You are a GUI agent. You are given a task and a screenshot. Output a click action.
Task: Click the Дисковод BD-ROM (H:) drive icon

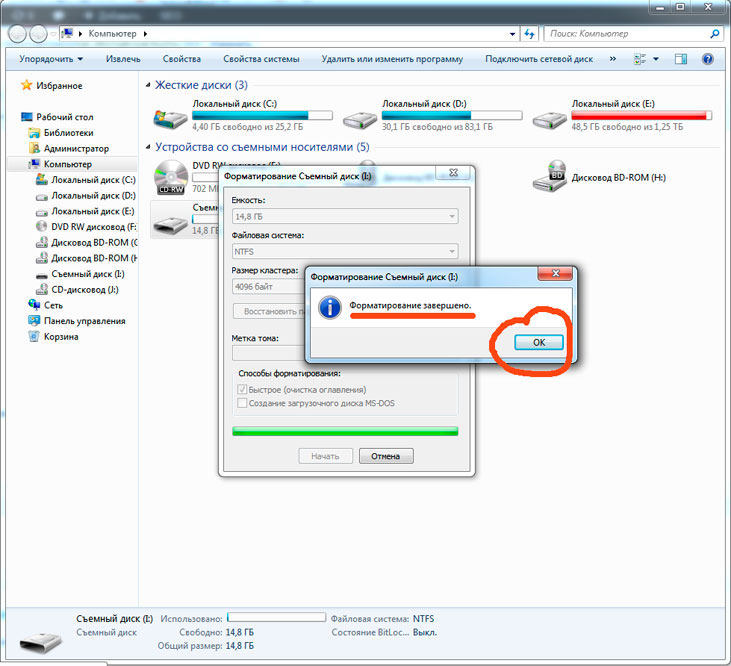click(550, 176)
